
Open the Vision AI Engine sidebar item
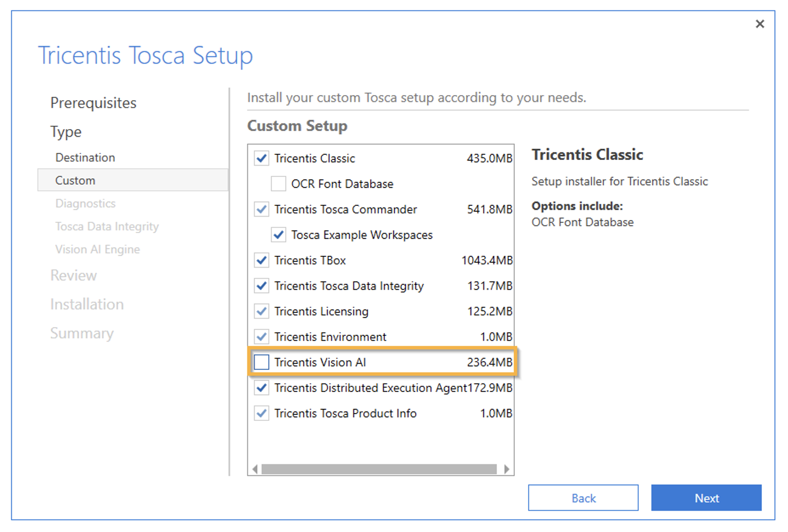98,250
